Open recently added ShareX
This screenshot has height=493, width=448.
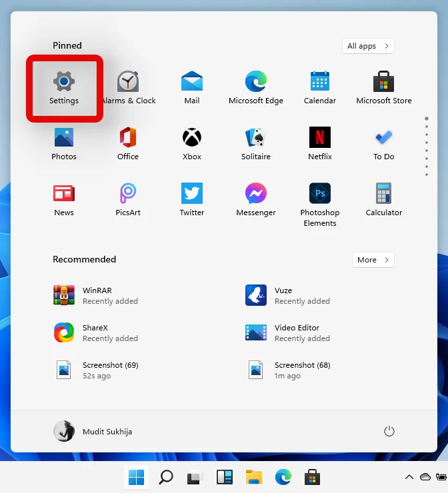pyautogui.click(x=96, y=332)
